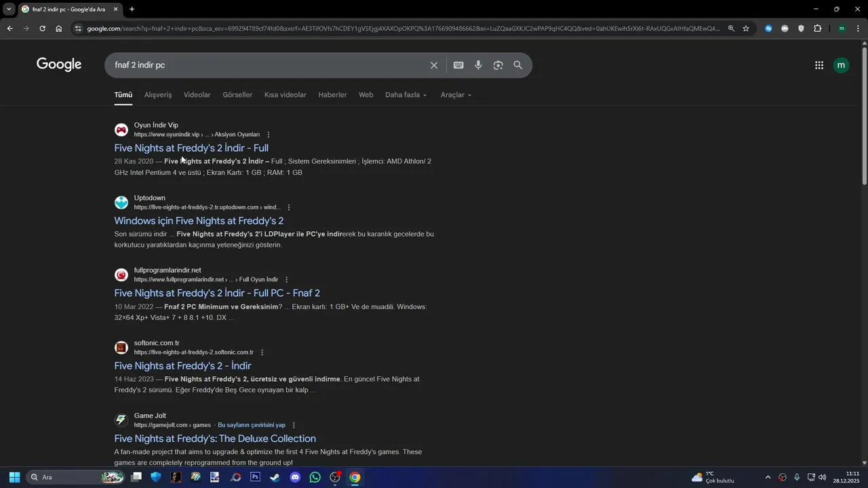
Task: Open the blue Shazam extension icon
Action: point(768,28)
